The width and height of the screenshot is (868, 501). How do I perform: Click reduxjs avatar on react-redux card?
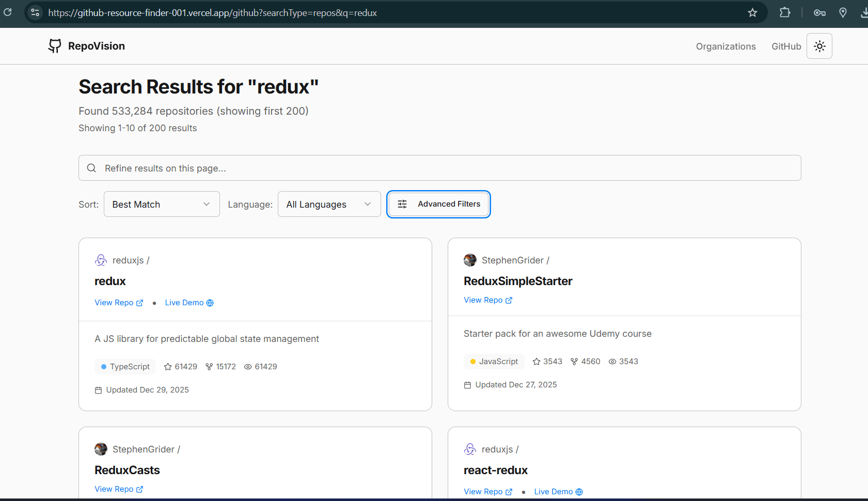click(470, 449)
